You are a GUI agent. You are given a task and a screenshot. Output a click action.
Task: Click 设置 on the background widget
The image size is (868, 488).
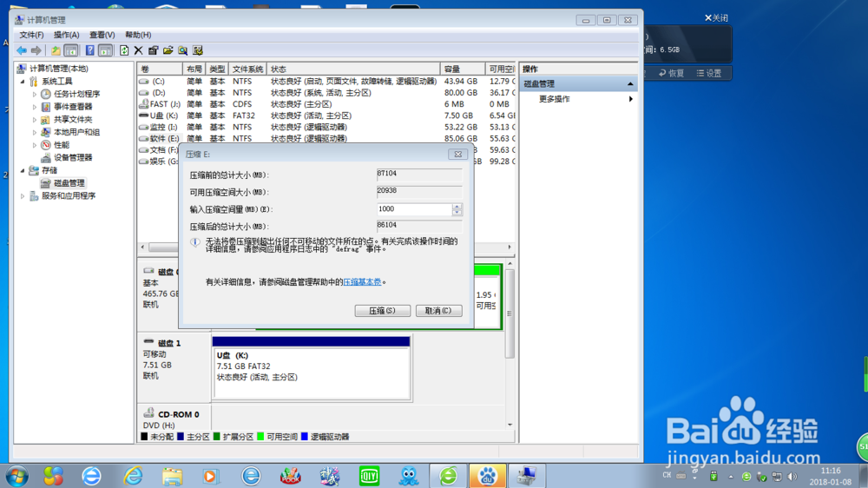click(708, 73)
